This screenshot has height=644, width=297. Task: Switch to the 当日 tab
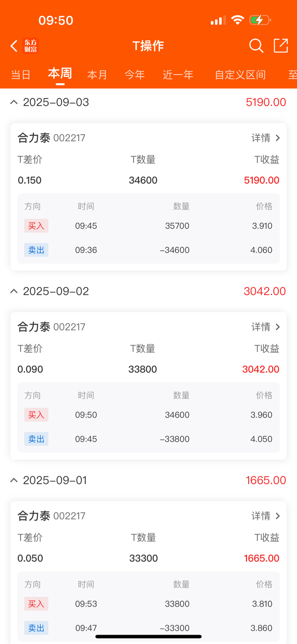pos(21,75)
